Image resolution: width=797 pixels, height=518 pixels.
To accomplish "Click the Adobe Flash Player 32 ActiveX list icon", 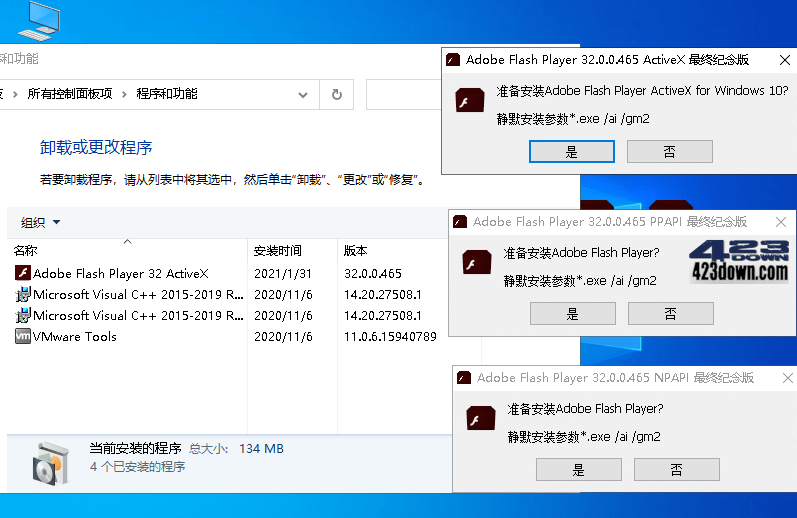I will [x=23, y=273].
